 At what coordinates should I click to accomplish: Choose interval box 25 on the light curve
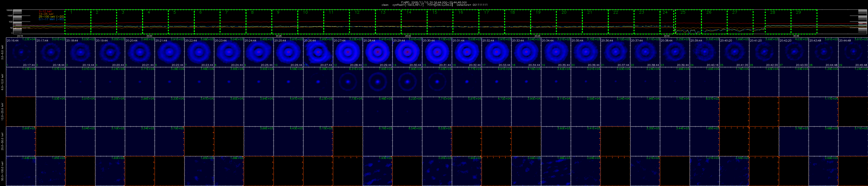(x=688, y=22)
